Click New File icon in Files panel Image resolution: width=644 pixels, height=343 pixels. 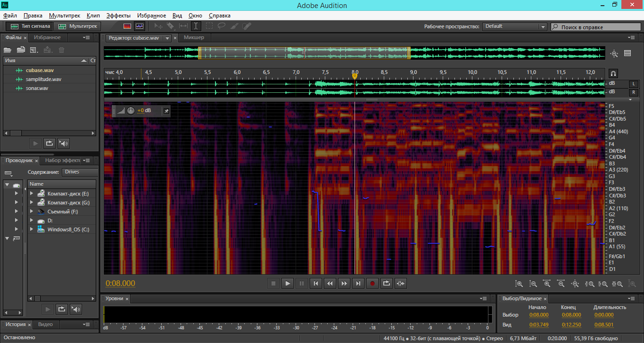[34, 49]
